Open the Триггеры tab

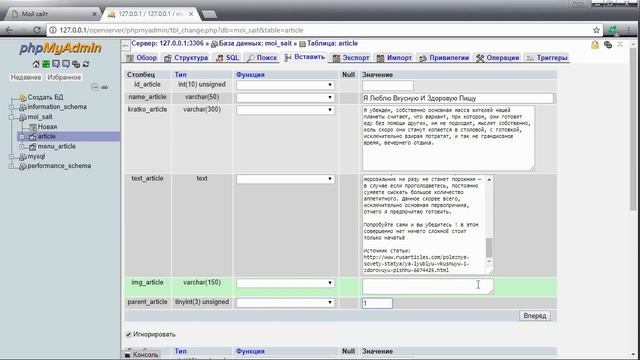click(x=547, y=58)
